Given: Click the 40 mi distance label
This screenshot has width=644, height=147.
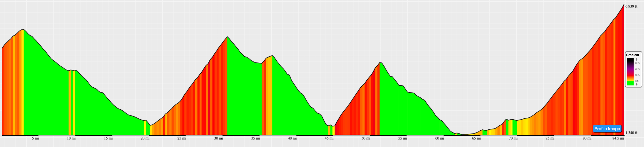Looking at the screenshot, I should [x=292, y=139].
